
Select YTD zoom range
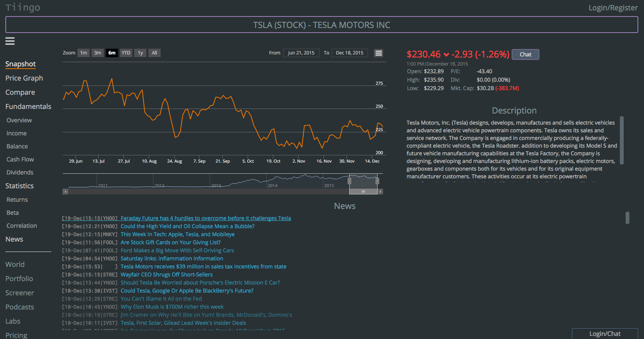[x=126, y=53]
